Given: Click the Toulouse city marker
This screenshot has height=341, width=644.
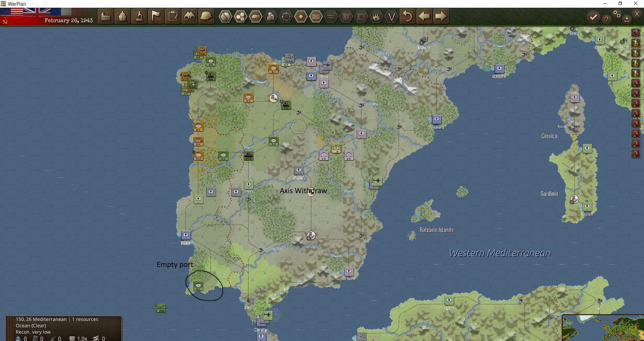Looking at the screenshot, I should [424, 41].
